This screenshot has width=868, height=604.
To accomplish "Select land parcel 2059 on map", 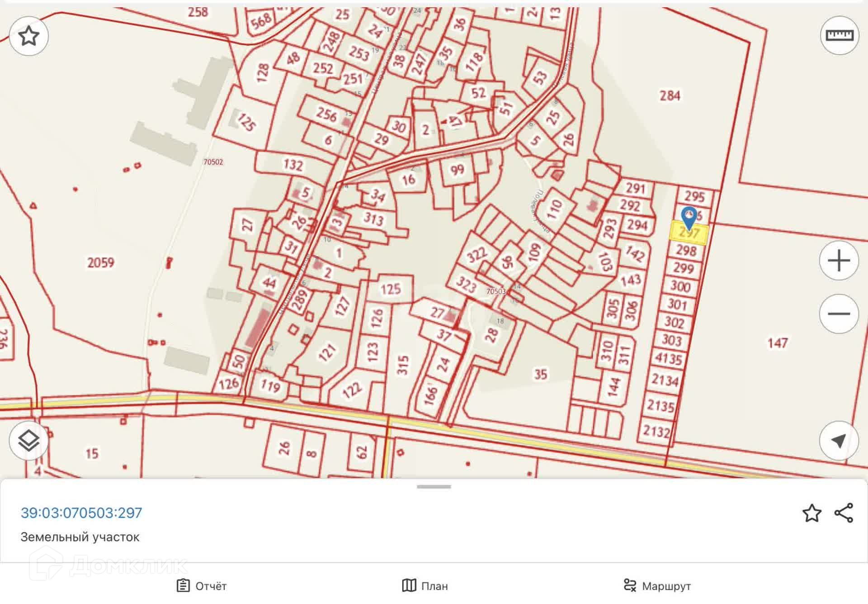I will [x=100, y=262].
